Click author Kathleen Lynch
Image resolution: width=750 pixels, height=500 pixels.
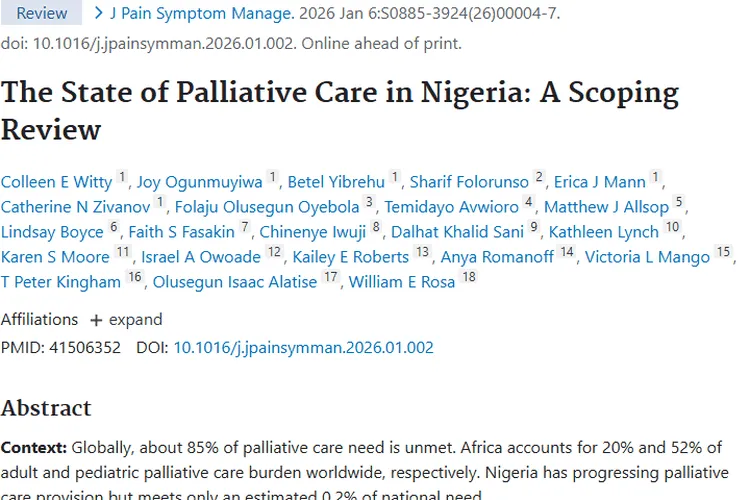click(x=606, y=232)
